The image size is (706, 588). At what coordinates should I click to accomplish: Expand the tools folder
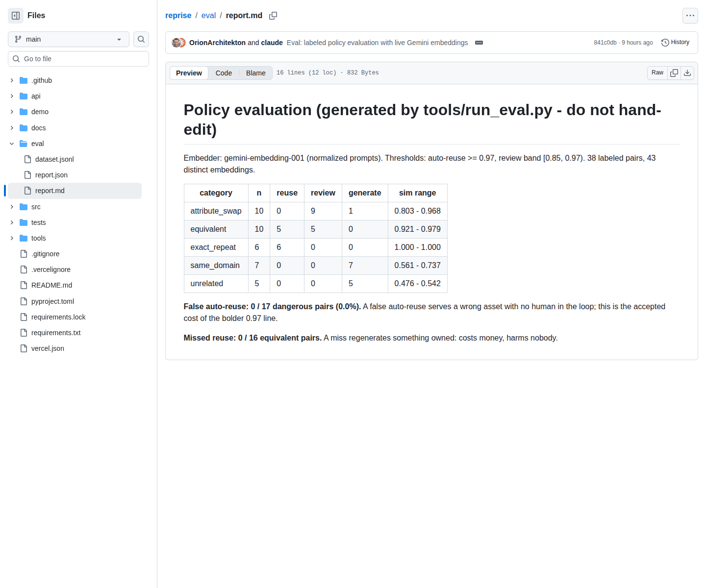[x=12, y=238]
